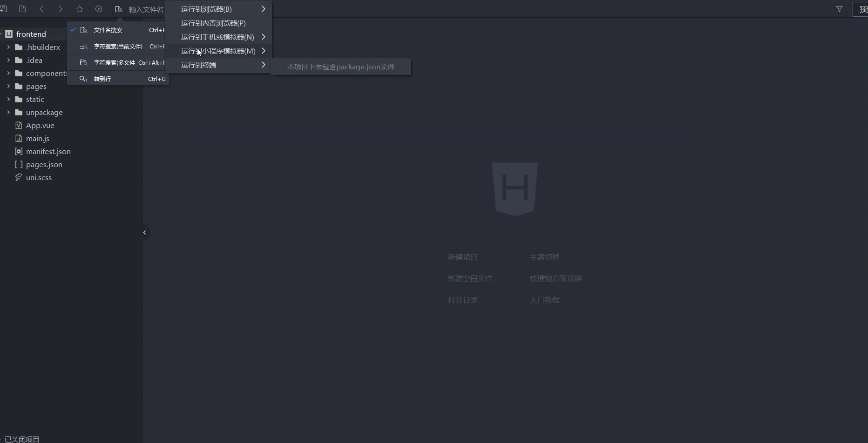Expand the components folder arrow
The height and width of the screenshot is (443, 868).
8,73
